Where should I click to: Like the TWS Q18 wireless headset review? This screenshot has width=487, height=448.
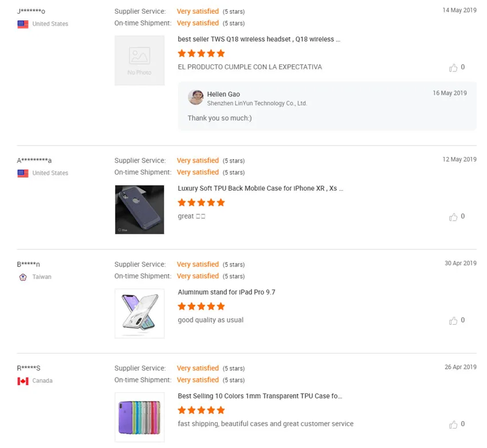click(453, 68)
